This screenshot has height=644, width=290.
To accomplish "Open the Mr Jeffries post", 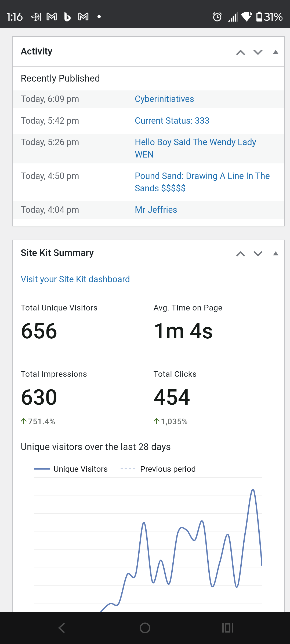I will tap(156, 210).
